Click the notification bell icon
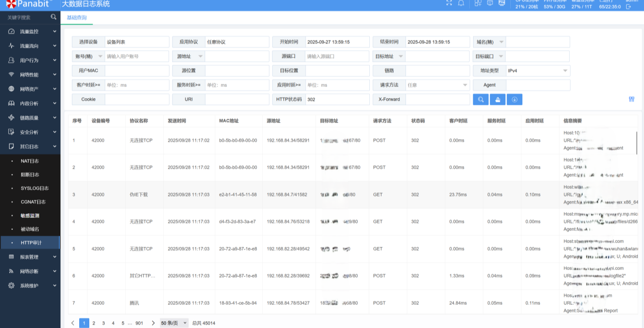644x328 pixels. point(461,3)
